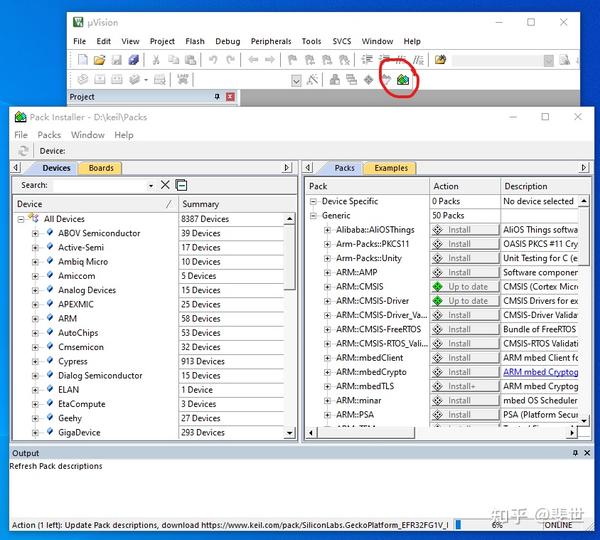600x540 pixels.
Task: Click Undo arrow in µVision toolbar
Action: coord(213,60)
